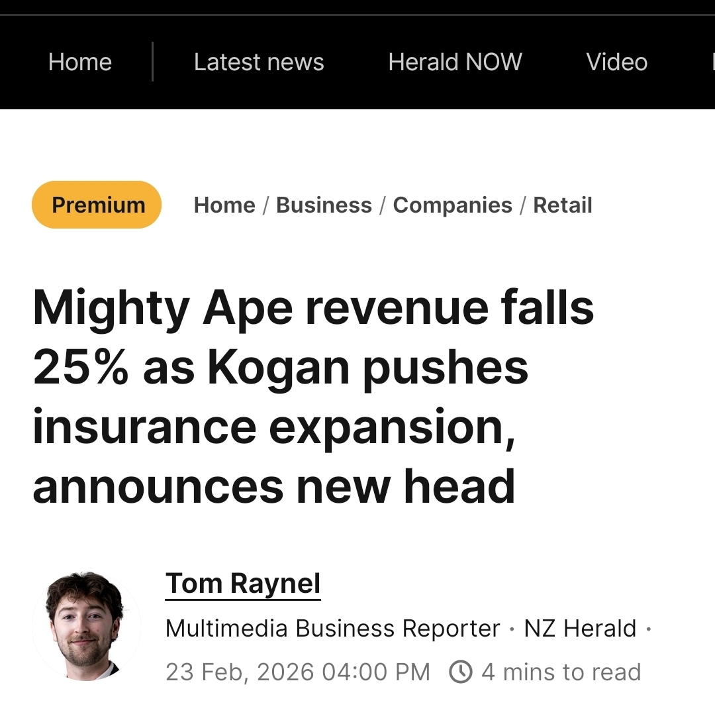Click the Mighty Ape article headline
This screenshot has height=728, width=715.
[x=313, y=397]
